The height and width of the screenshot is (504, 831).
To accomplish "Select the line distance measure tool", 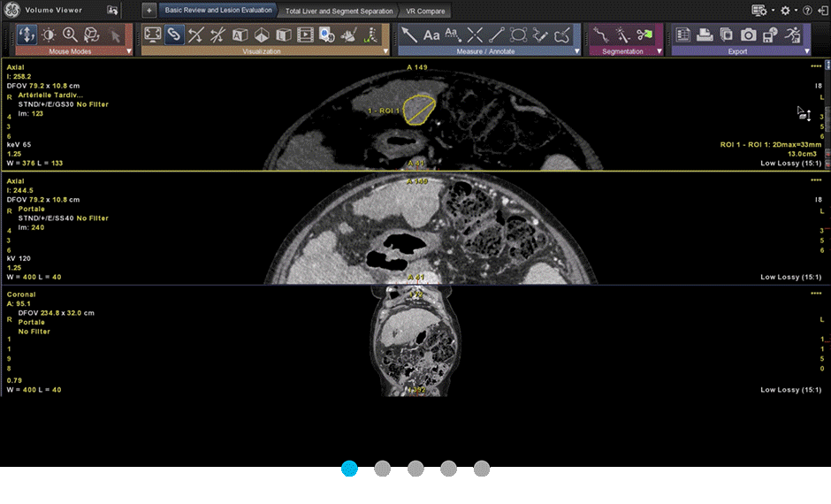I will [x=496, y=35].
